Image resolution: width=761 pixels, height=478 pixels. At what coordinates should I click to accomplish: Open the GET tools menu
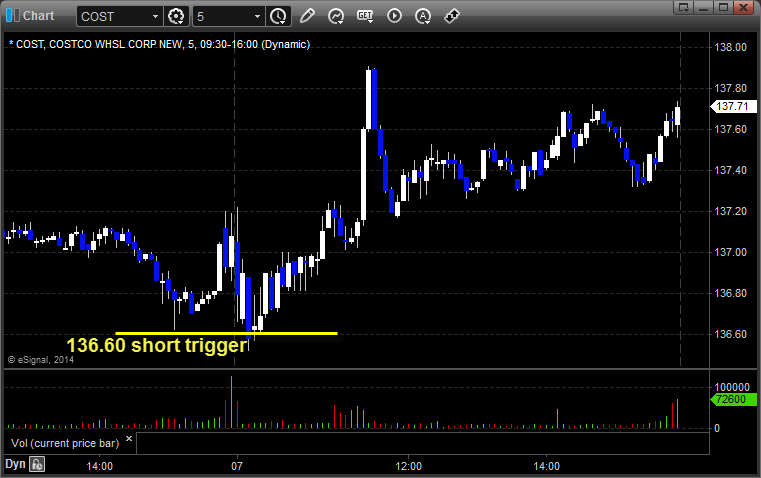click(365, 16)
